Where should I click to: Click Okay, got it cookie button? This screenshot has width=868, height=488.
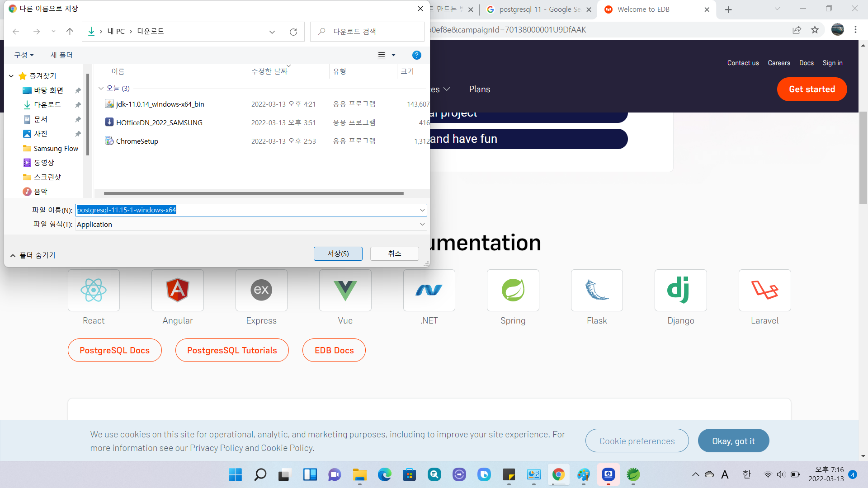(733, 441)
